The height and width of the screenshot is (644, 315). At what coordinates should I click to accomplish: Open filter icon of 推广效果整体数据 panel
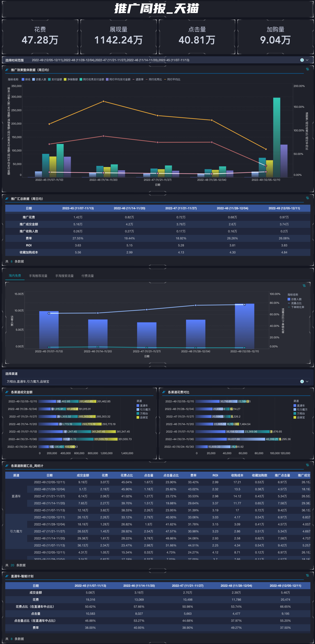point(307,69)
